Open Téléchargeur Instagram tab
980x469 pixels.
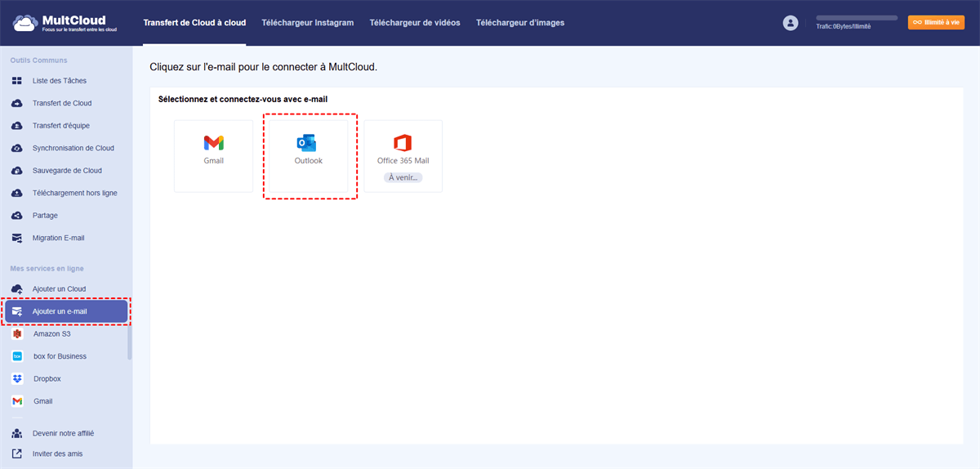pos(308,23)
